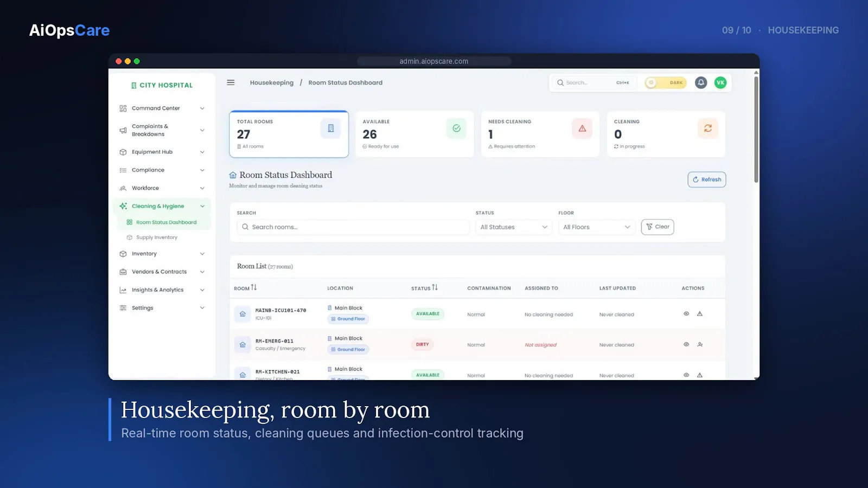Click the CITY HOSPITAL logo

162,85
